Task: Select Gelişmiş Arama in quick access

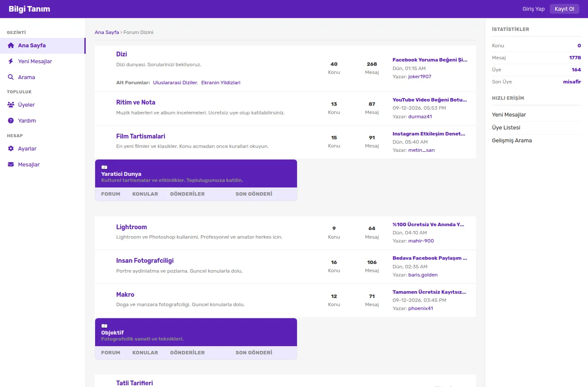Action: [512, 141]
